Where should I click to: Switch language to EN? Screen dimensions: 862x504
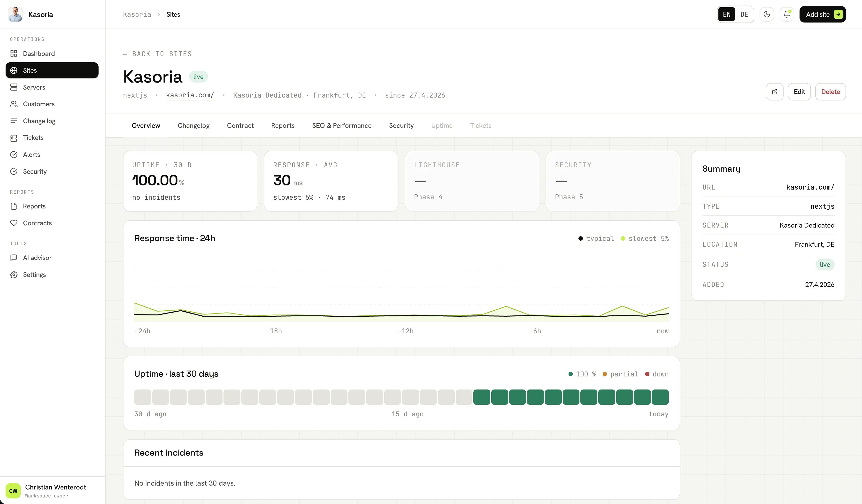tap(727, 14)
